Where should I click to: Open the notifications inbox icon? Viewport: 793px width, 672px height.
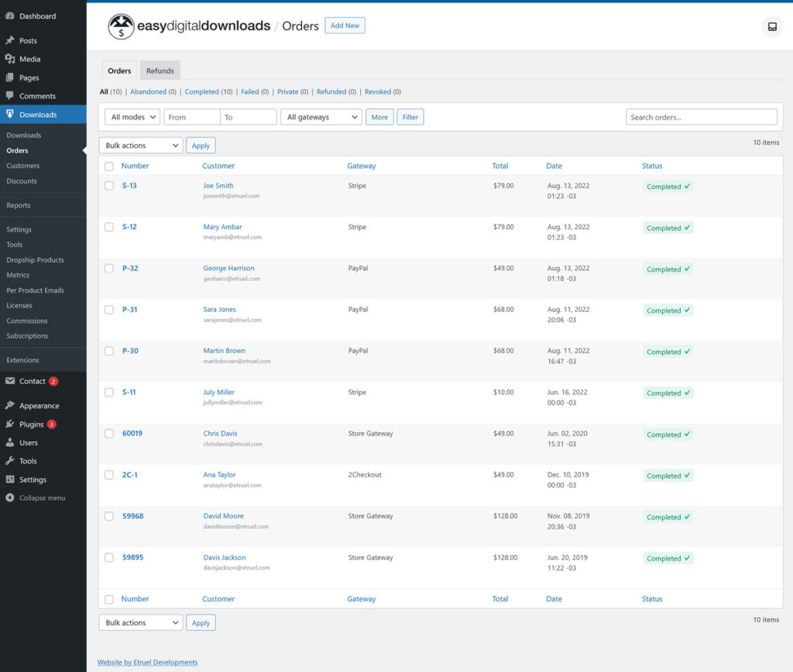coord(772,26)
